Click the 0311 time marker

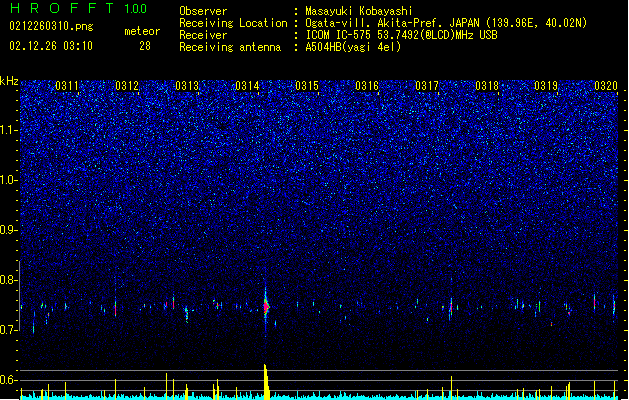tap(67, 86)
